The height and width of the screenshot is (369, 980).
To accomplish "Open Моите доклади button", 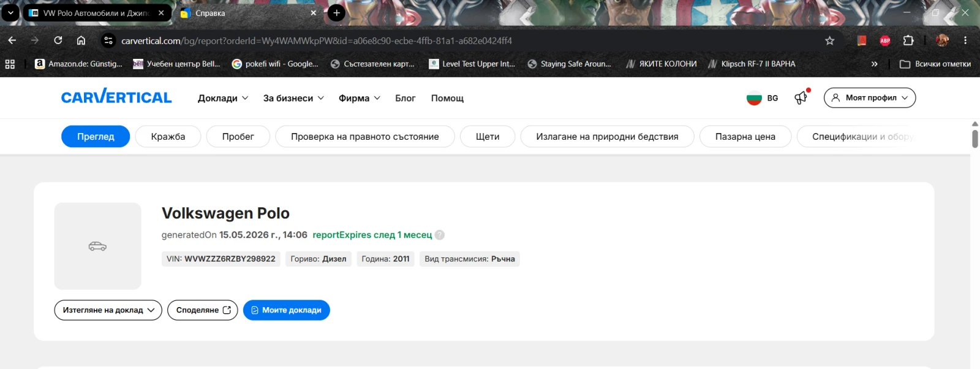I will click(287, 310).
